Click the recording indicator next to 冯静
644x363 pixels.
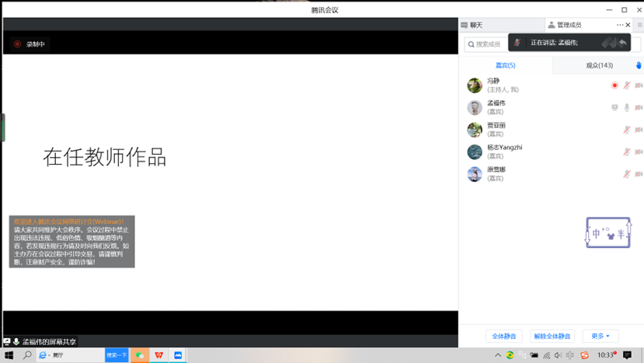click(614, 86)
